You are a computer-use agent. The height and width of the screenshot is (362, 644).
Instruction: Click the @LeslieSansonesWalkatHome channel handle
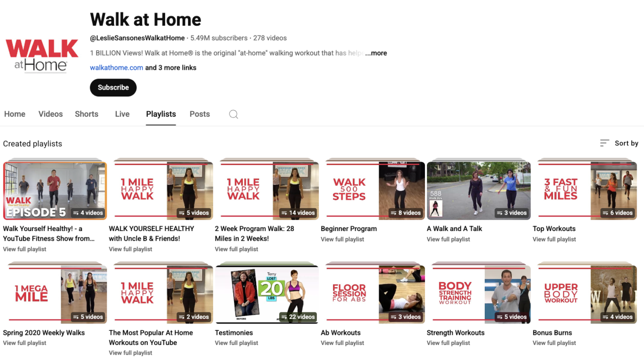pyautogui.click(x=137, y=38)
